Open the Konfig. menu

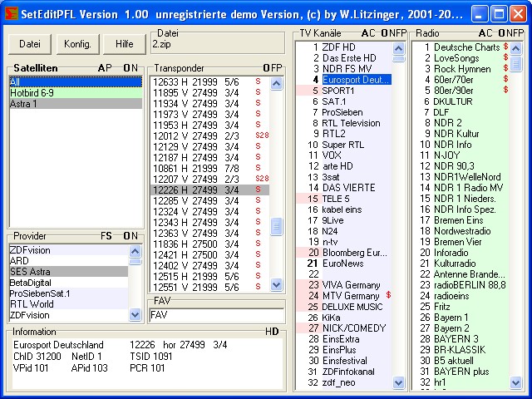(77, 44)
